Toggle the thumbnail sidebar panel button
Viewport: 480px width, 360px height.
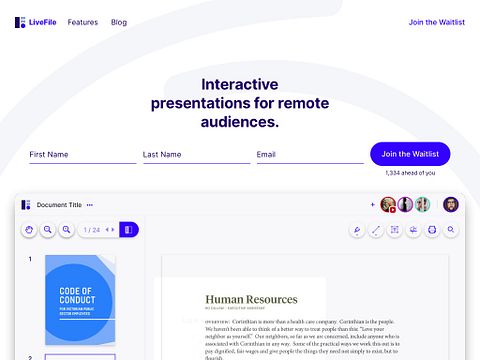click(x=129, y=230)
